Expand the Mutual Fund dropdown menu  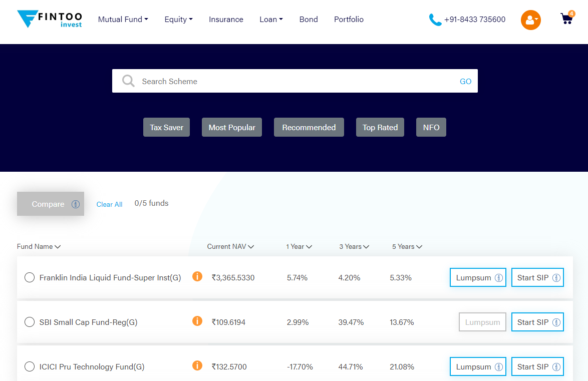click(123, 20)
